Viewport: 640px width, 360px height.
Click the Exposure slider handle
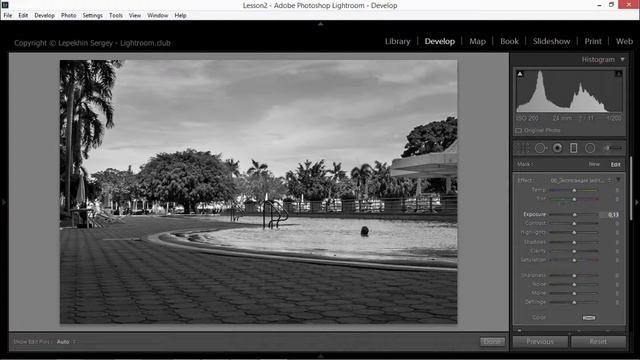pos(574,215)
